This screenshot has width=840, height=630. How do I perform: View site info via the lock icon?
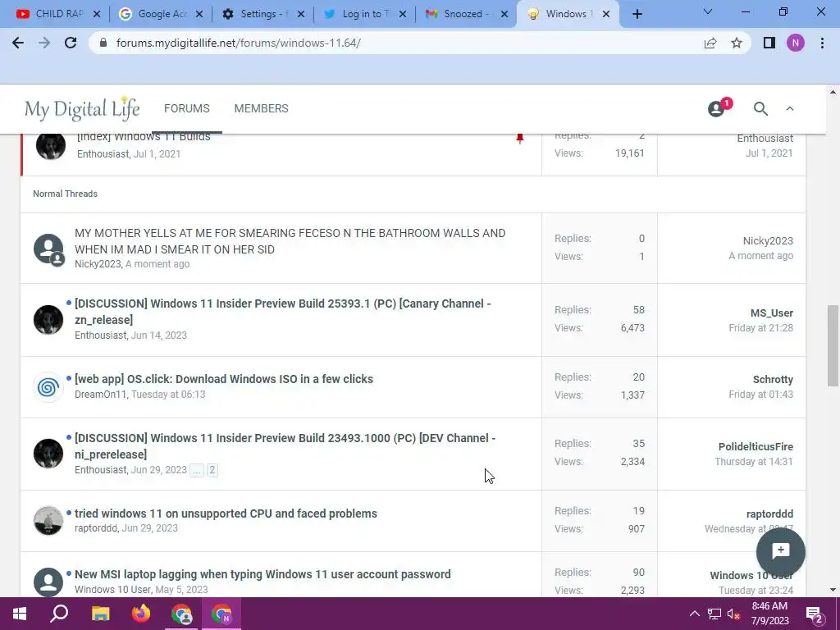pyautogui.click(x=103, y=43)
